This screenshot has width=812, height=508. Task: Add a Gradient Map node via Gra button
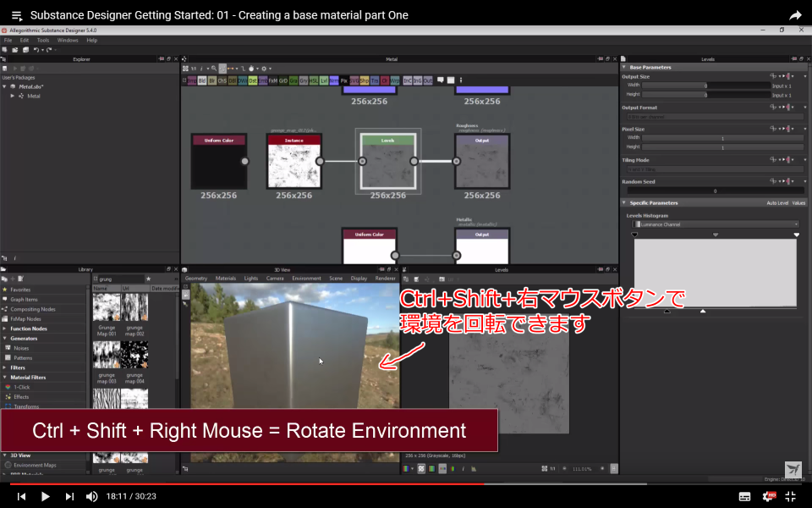point(294,80)
